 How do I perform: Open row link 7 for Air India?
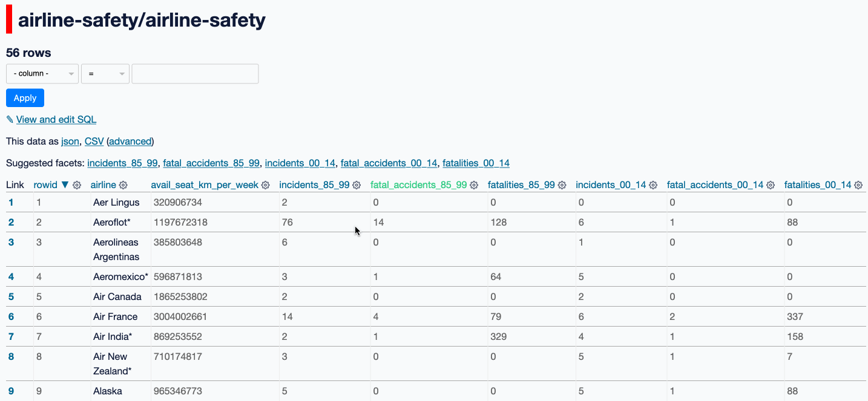[x=11, y=337]
